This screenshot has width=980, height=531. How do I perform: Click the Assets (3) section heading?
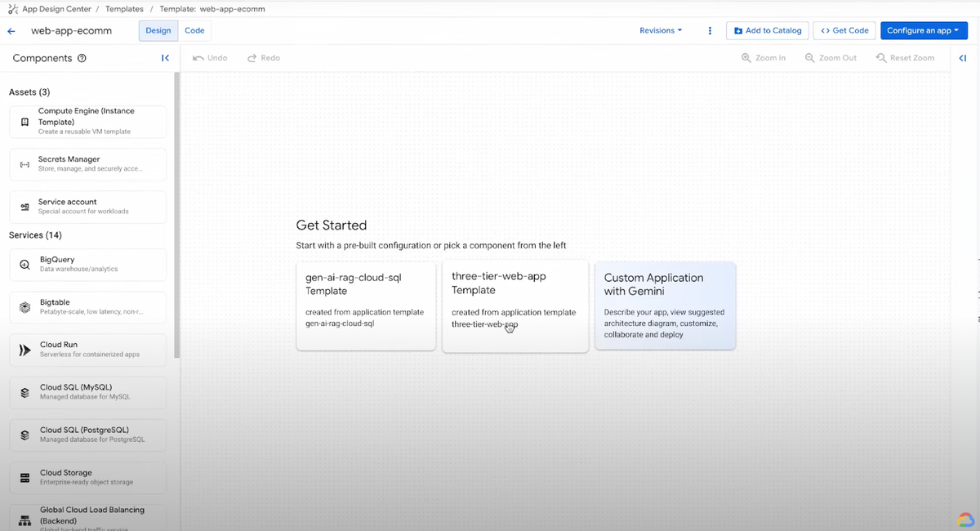point(29,92)
